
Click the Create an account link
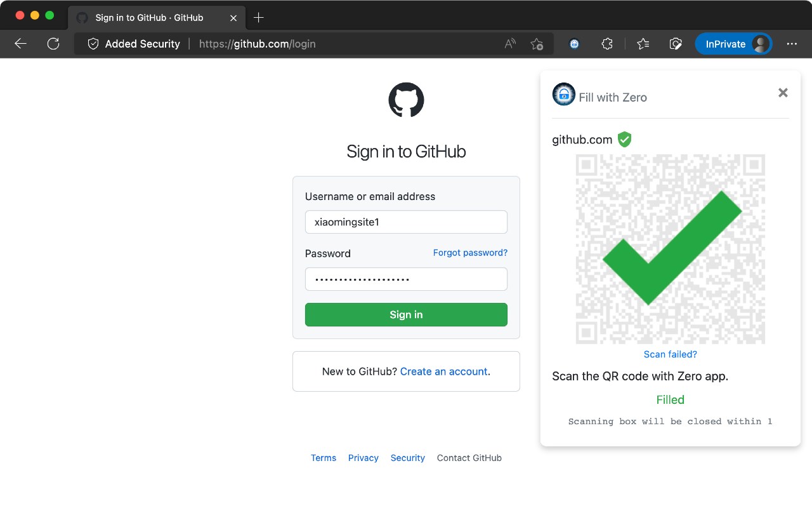(x=444, y=371)
